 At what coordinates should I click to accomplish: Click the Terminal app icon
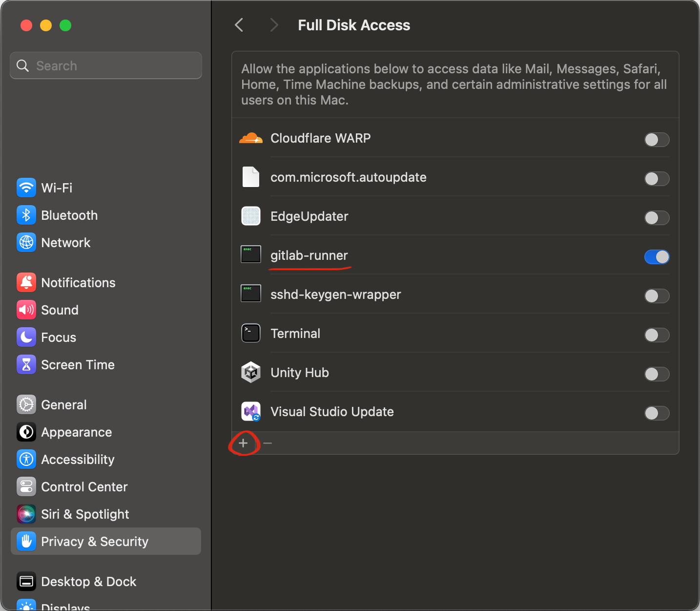[x=251, y=334]
